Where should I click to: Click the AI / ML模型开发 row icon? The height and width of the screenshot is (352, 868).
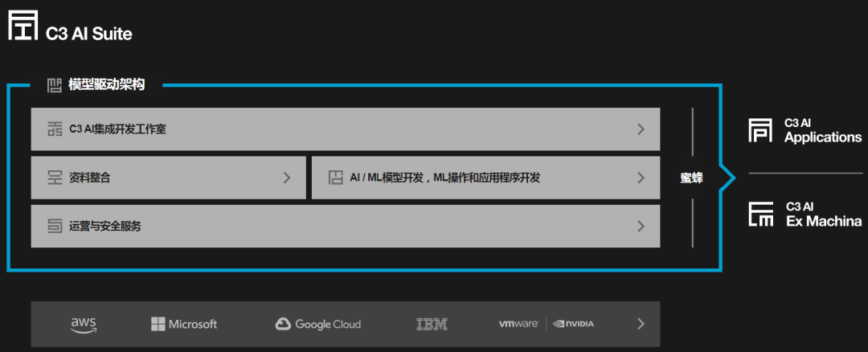point(335,178)
